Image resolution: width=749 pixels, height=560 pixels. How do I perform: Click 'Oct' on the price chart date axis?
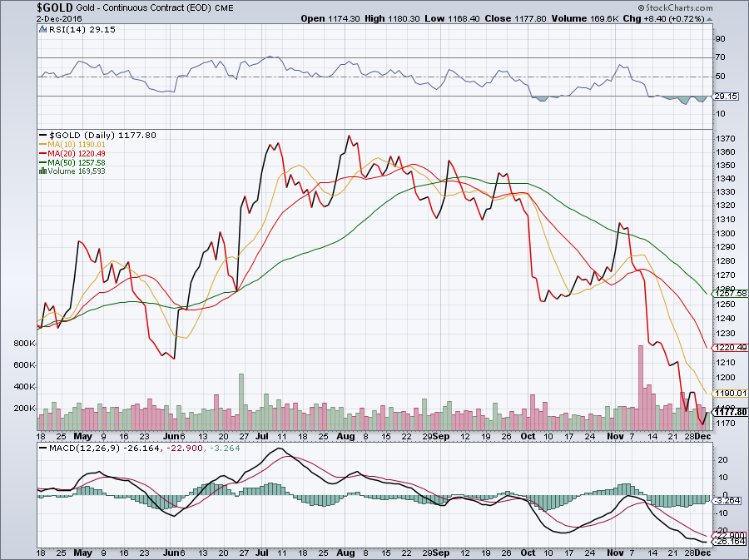pyautogui.click(x=528, y=436)
